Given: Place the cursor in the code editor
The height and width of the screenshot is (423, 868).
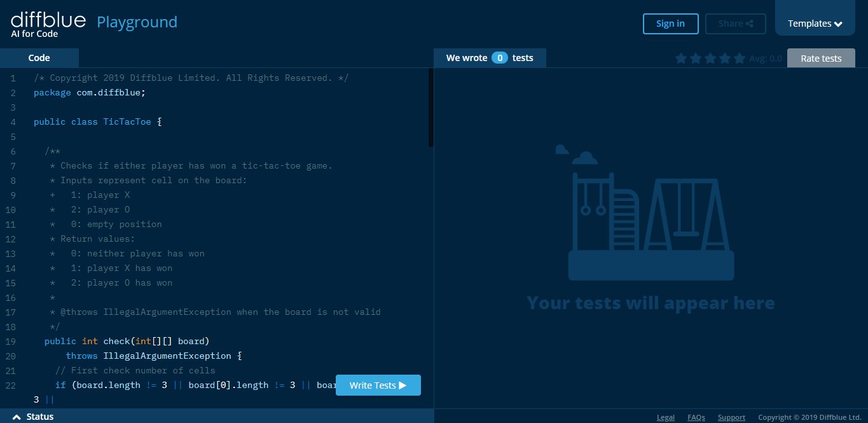Looking at the screenshot, I should (223, 223).
